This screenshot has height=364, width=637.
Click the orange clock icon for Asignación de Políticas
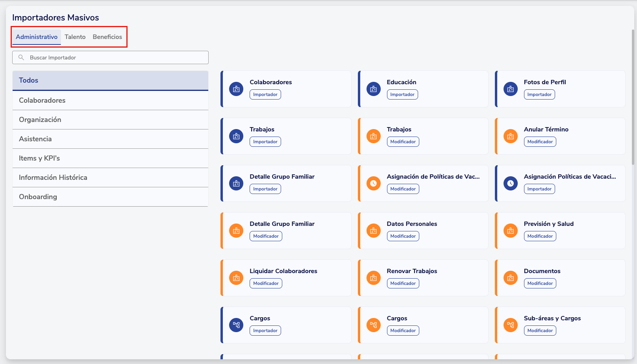(x=373, y=183)
